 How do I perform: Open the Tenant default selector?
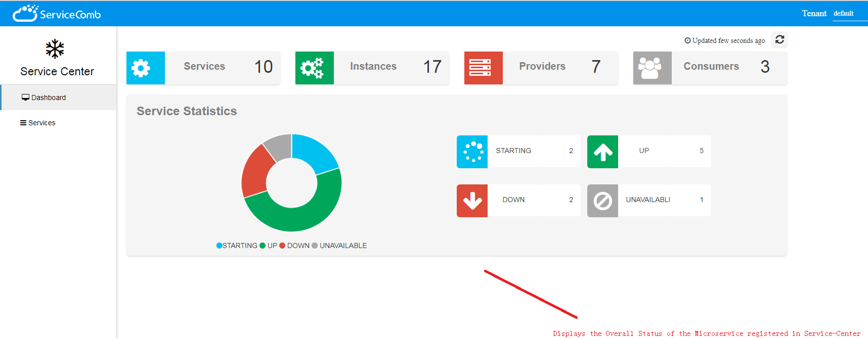(x=843, y=14)
